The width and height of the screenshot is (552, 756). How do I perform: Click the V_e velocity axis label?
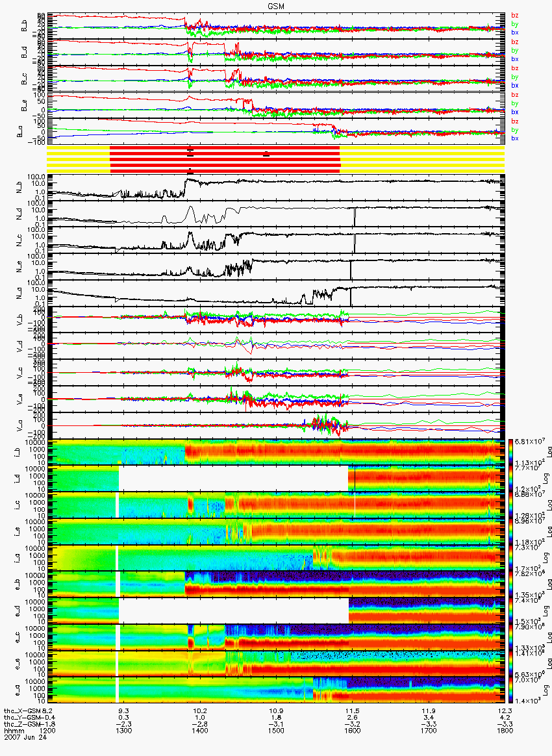click(x=20, y=399)
